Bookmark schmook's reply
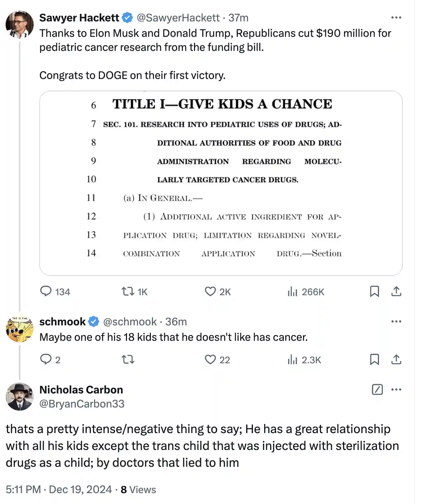421x504 pixels. pos(374,359)
